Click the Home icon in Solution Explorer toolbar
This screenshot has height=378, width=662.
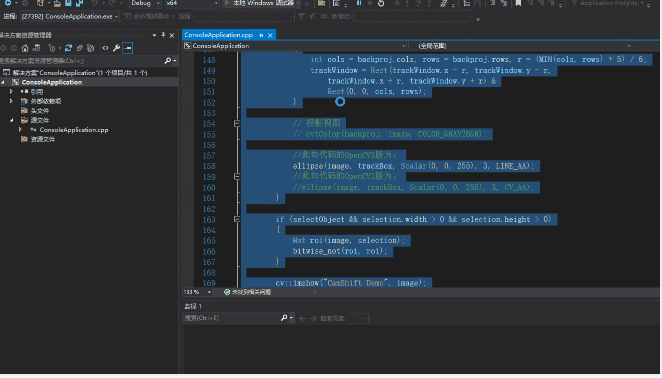(x=25, y=48)
